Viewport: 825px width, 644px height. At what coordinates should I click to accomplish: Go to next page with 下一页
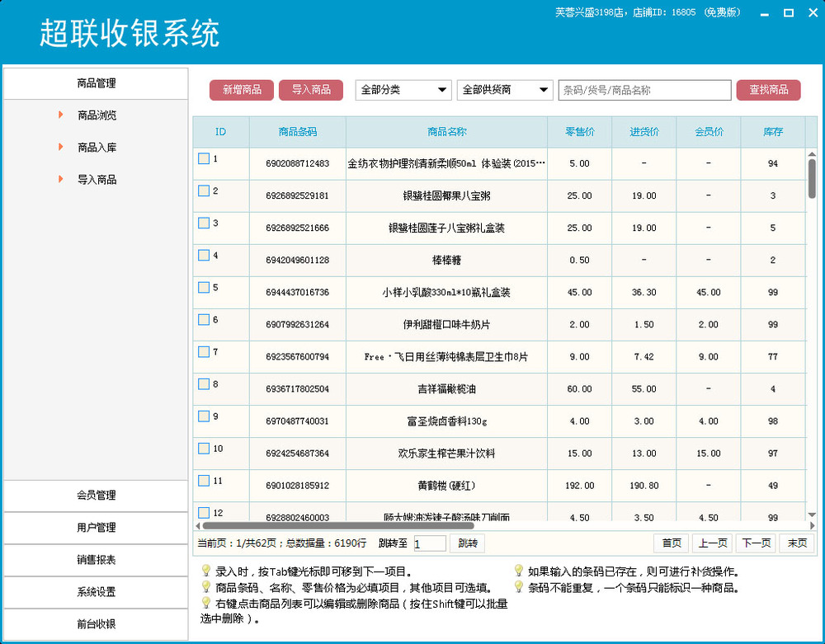(756, 543)
